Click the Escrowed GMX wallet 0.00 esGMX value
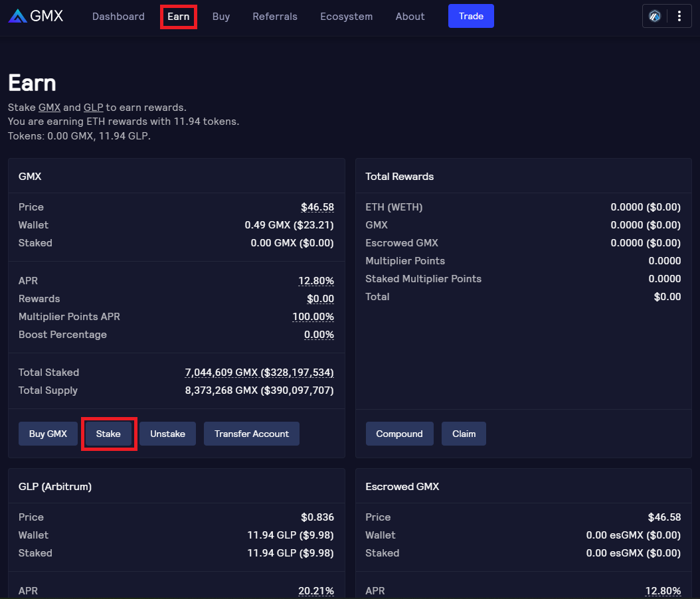The image size is (700, 599). coord(634,535)
